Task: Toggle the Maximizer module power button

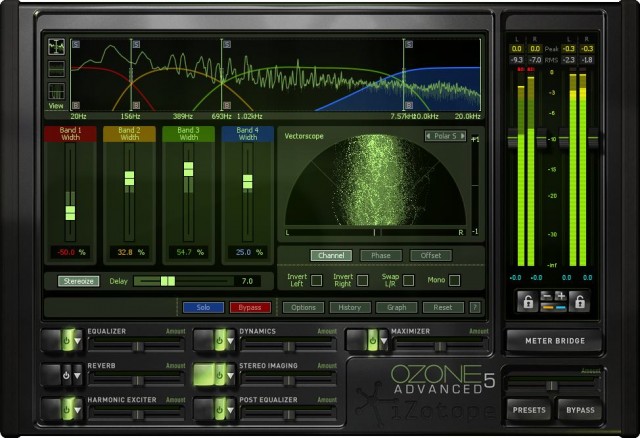Action: click(x=373, y=341)
